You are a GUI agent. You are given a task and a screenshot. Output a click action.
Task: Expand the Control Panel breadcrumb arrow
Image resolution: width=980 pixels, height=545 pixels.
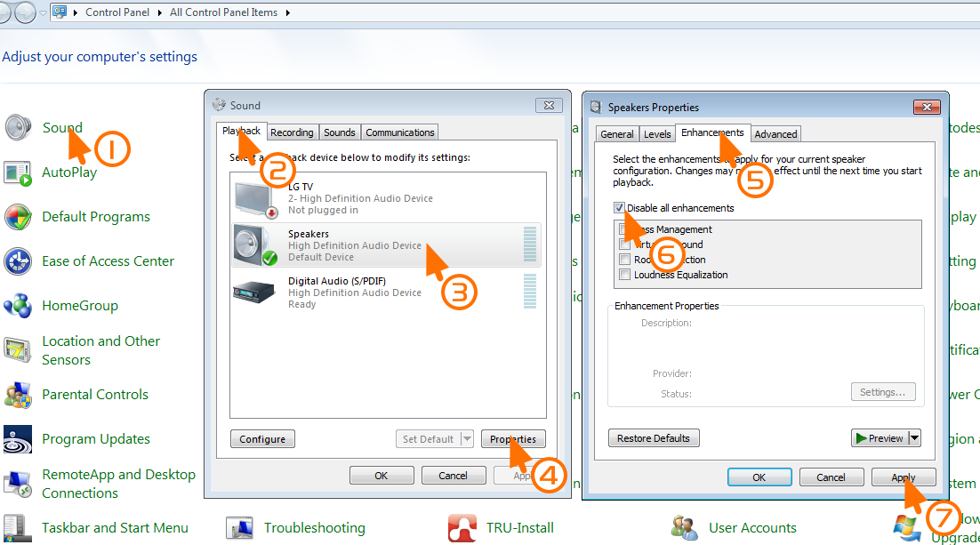(159, 12)
